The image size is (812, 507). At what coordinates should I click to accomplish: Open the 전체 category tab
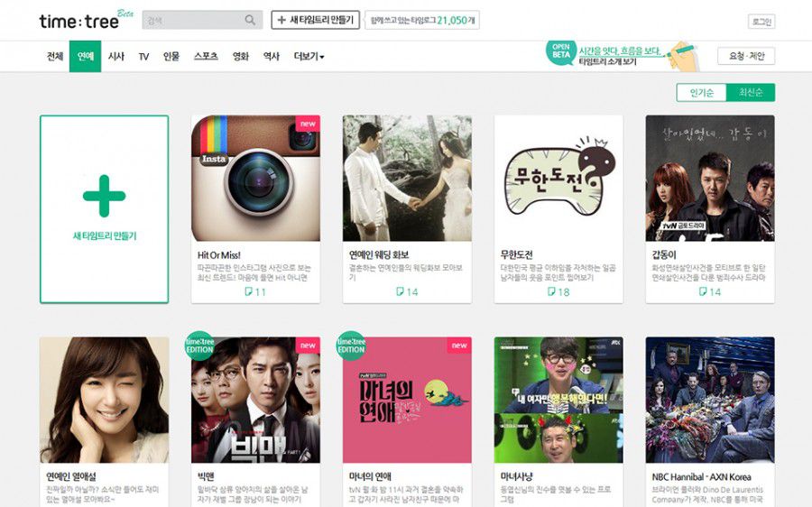coord(55,56)
